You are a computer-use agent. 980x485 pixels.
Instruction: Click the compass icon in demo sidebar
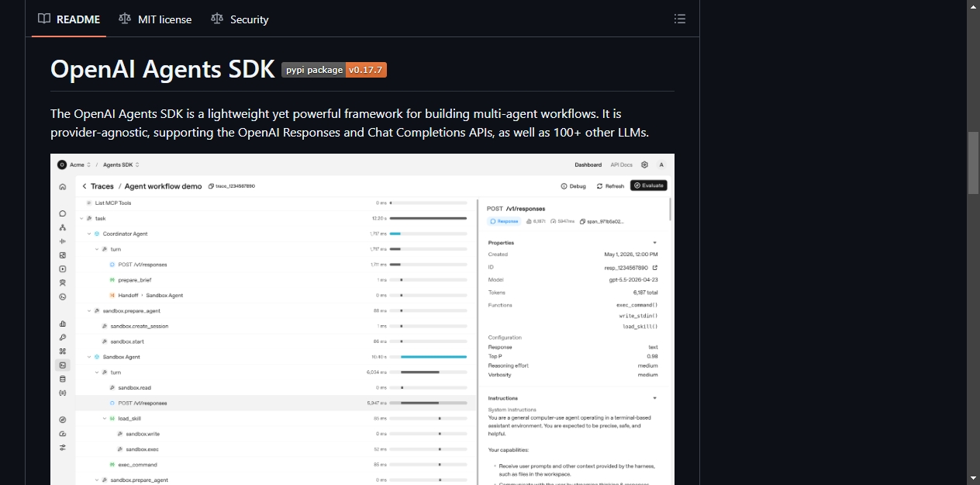click(63, 420)
